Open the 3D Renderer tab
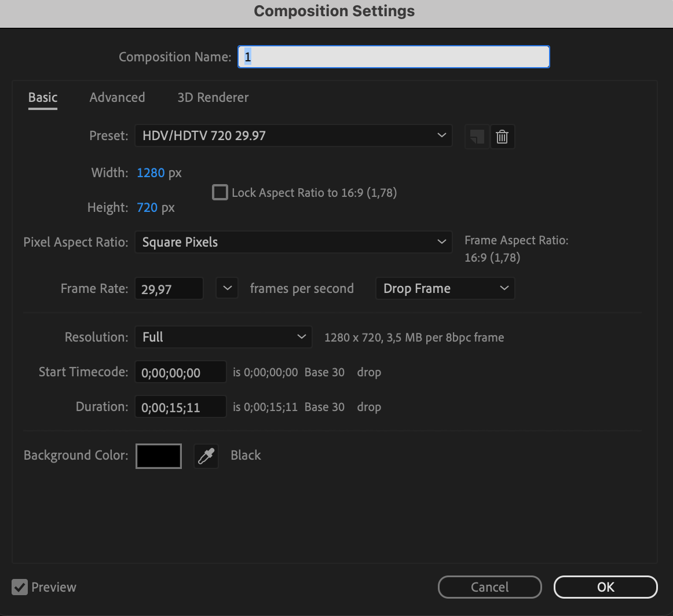 pyautogui.click(x=213, y=97)
